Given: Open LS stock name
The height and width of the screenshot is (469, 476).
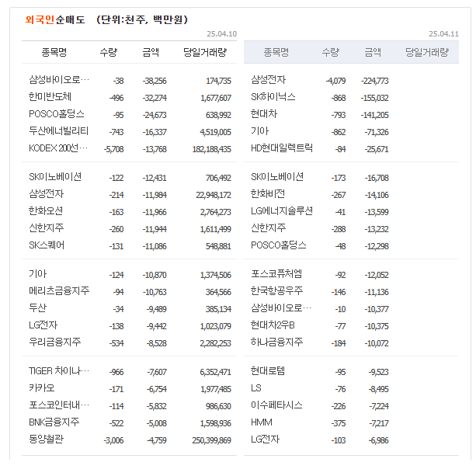Looking at the screenshot, I should [256, 388].
